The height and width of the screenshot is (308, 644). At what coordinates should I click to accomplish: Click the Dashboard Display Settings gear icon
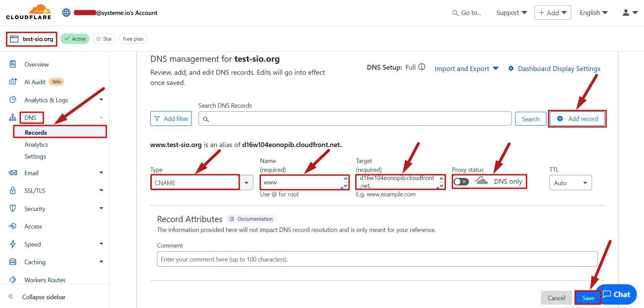tap(511, 69)
